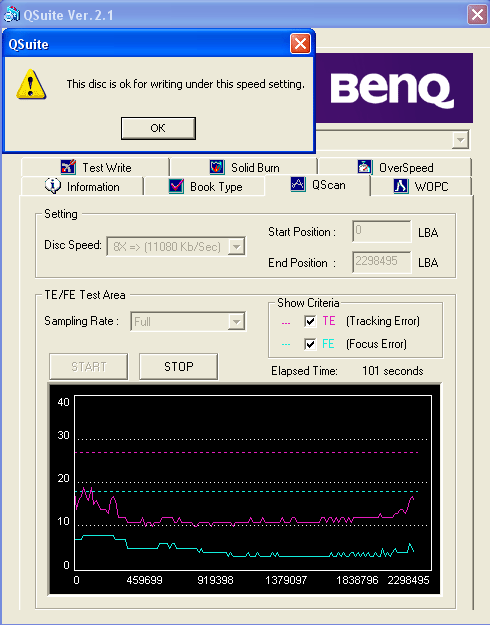Click the Solid Burn shield icon
Viewport: 490px width, 625px height.
[x=217, y=167]
